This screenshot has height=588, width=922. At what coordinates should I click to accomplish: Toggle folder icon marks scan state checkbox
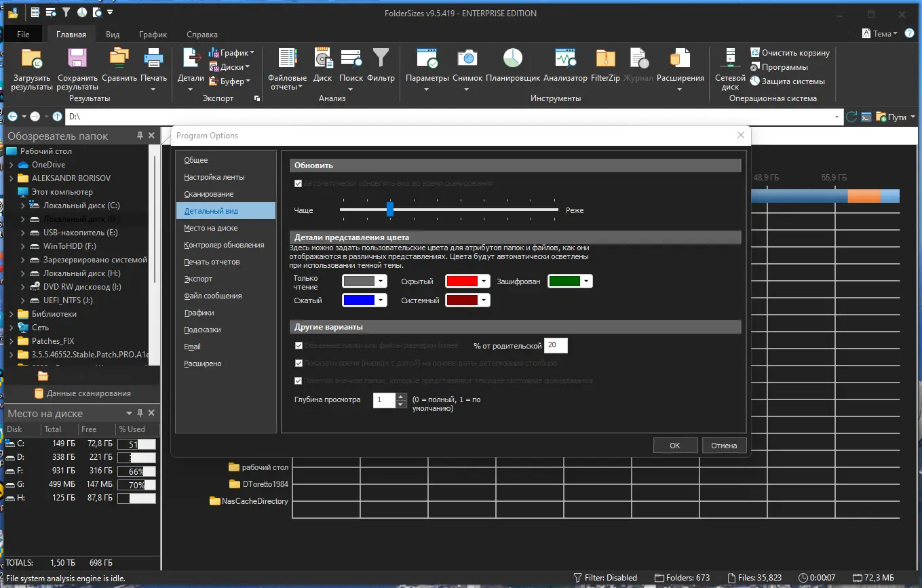tap(299, 381)
